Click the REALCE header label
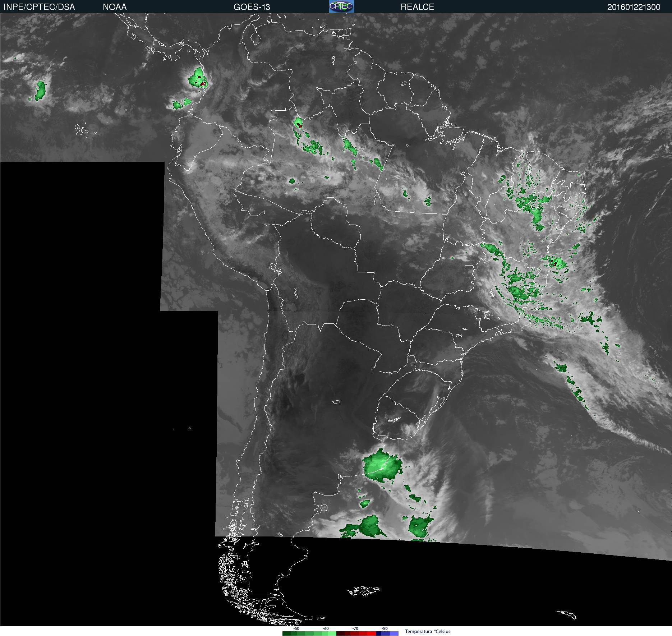Viewport: 672px width, 636px height. pyautogui.click(x=417, y=7)
